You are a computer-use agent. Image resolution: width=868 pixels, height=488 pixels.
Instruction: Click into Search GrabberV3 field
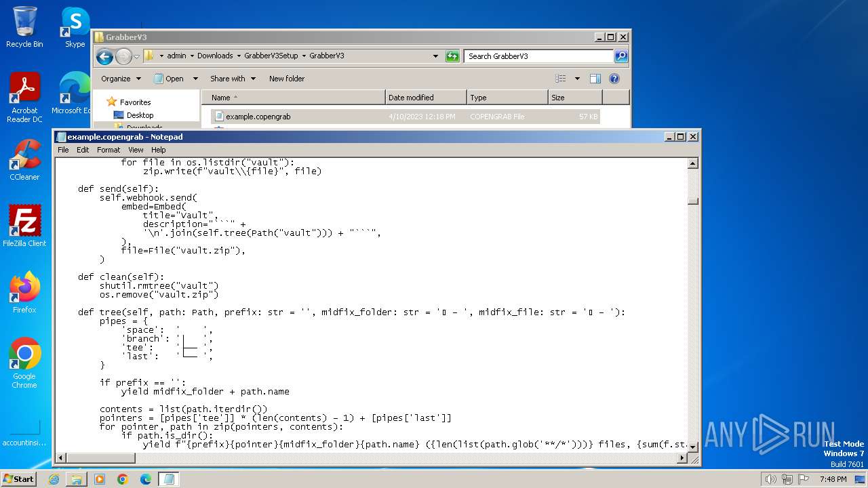[x=538, y=56]
